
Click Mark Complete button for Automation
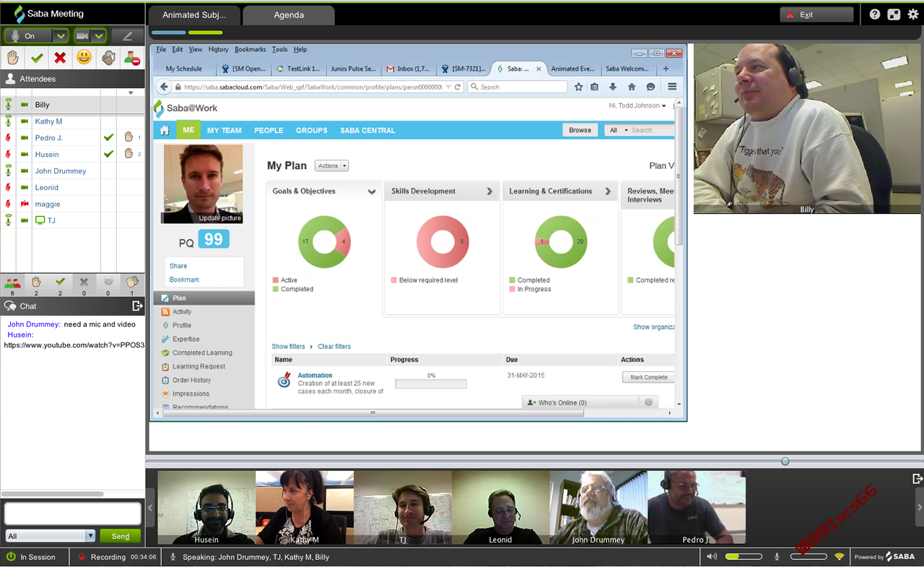tap(648, 377)
